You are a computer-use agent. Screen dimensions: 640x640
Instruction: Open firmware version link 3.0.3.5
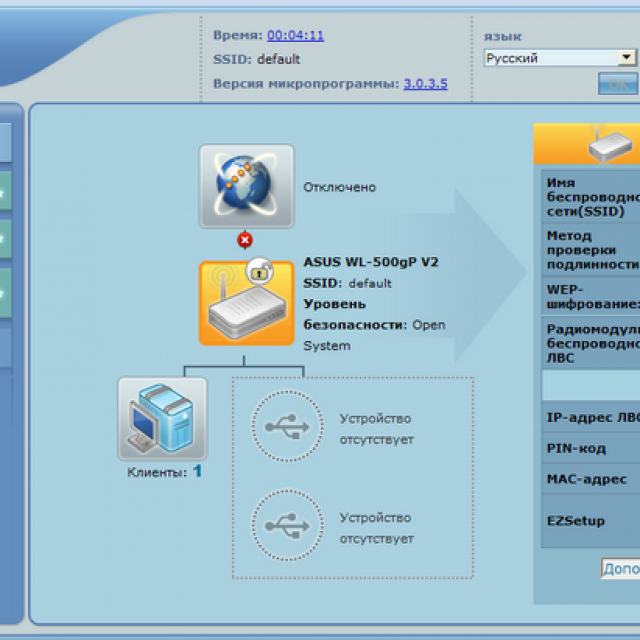(425, 84)
